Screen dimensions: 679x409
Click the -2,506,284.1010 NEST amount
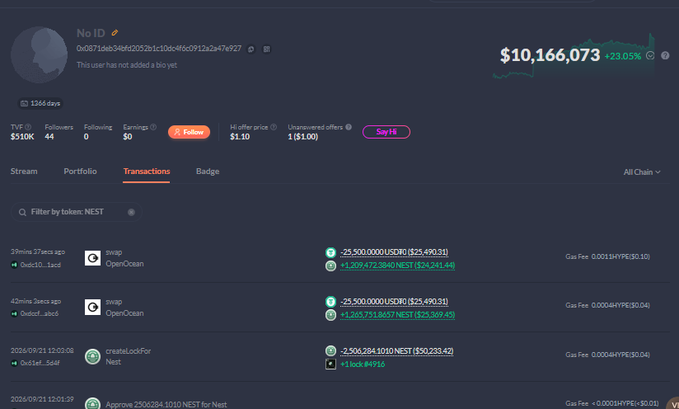(397, 351)
